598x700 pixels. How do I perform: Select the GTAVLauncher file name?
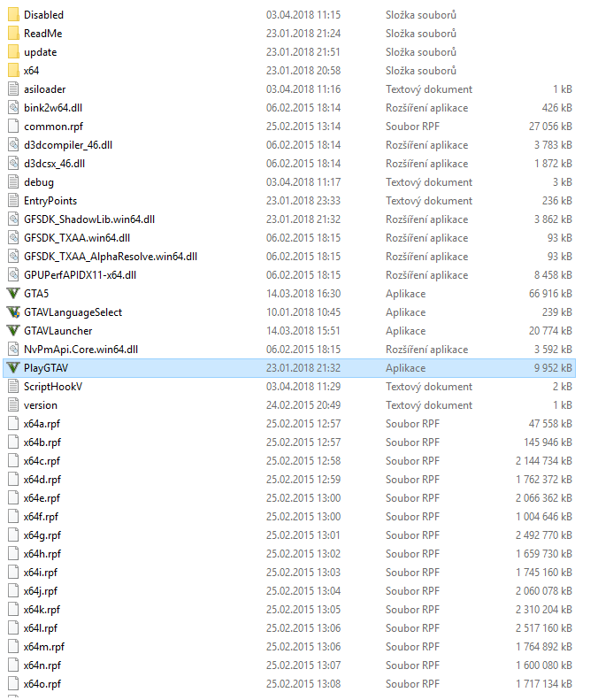(x=58, y=331)
